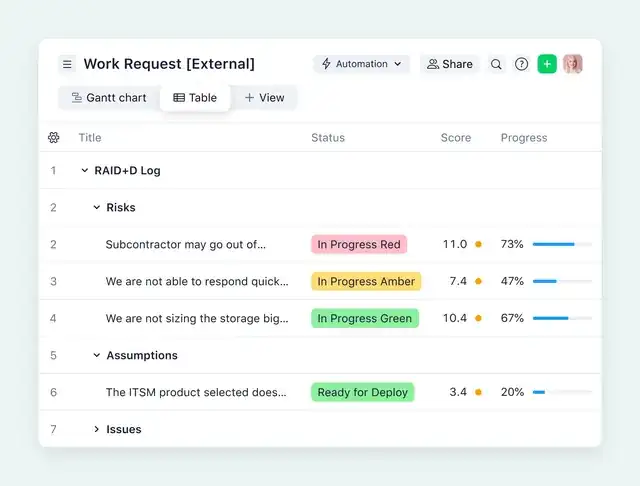Click the score value 3.4
Image resolution: width=640 pixels, height=486 pixels.
click(x=458, y=392)
